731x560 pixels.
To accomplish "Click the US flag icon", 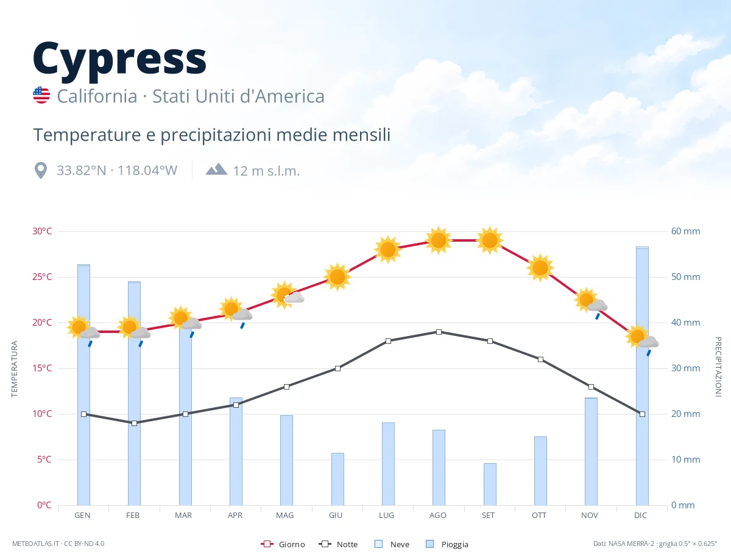I will tap(41, 95).
